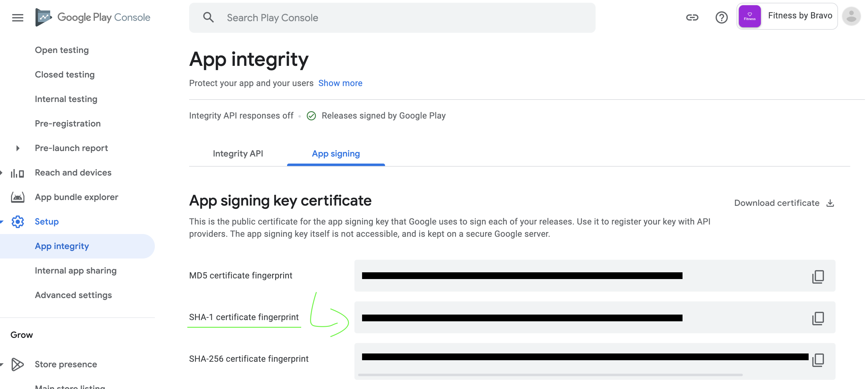The height and width of the screenshot is (389, 868).
Task: Click the Google Play Console logo
Action: tap(93, 17)
